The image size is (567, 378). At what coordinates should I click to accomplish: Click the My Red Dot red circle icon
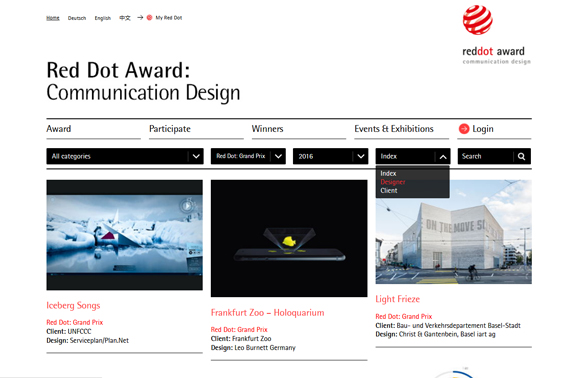149,17
